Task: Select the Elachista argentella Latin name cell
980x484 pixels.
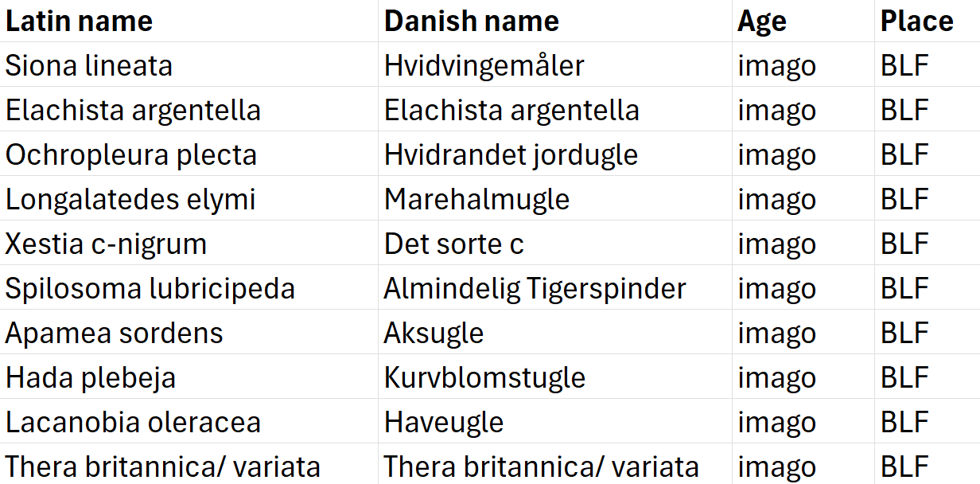Action: click(189, 109)
